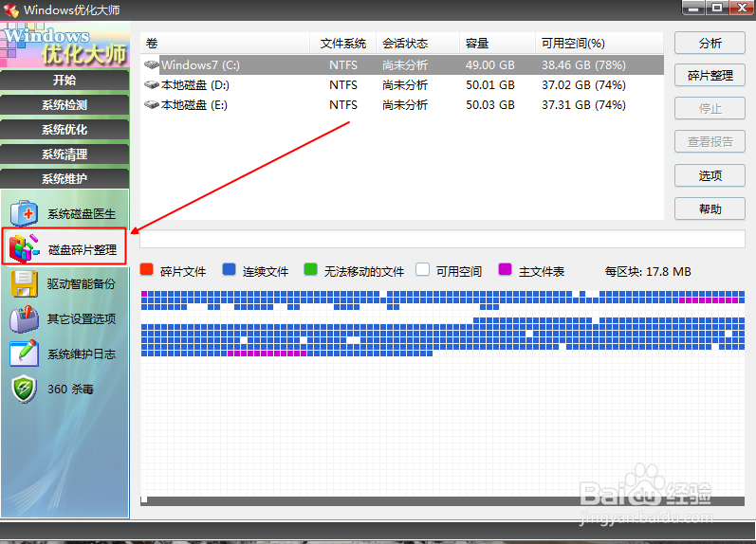Open the 帮助 button
This screenshot has height=544, width=756.
[710, 209]
